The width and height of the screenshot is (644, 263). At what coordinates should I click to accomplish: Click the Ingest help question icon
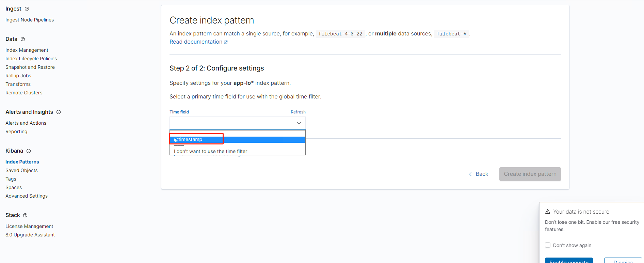click(27, 9)
